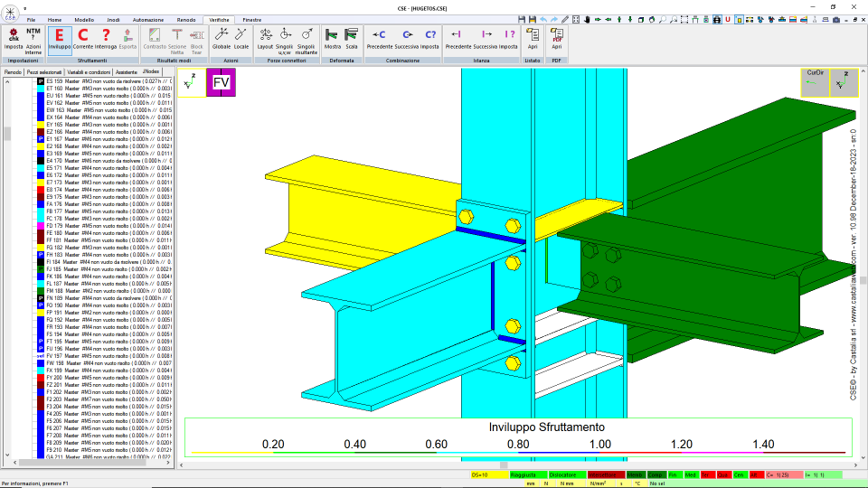Viewport: 868px width, 488px height.
Task: Click the top-right axis orientation box
Action: pos(843,82)
